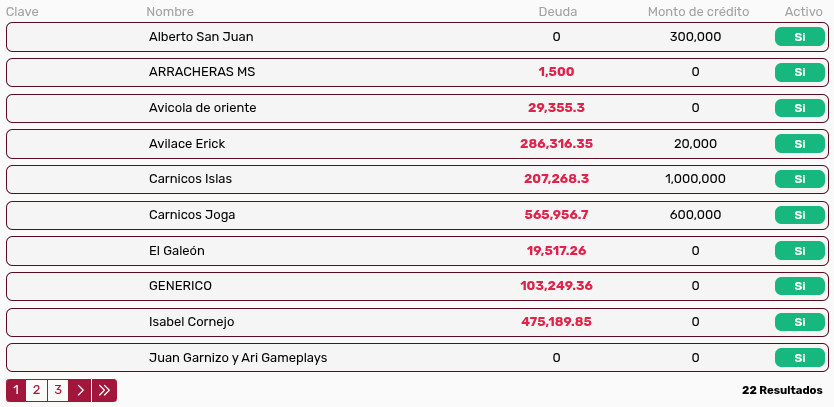This screenshot has width=834, height=407.
Task: Click Monto de crédito column header
Action: coord(698,12)
